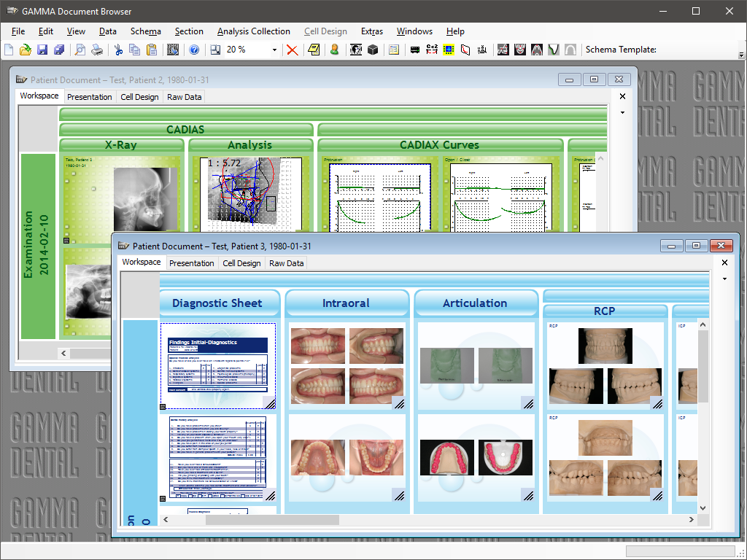Expand the small arrow below X in Patient 3 window
This screenshot has width=747, height=560.
[x=724, y=279]
